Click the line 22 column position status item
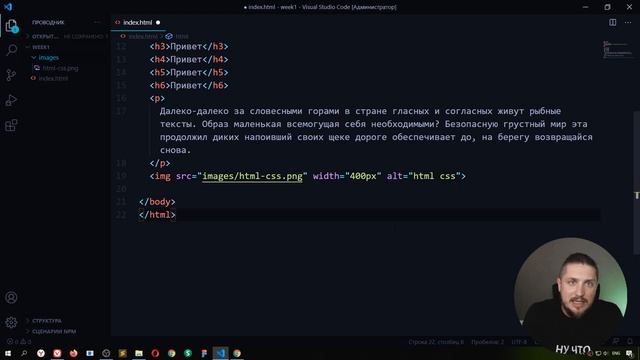 (436, 342)
